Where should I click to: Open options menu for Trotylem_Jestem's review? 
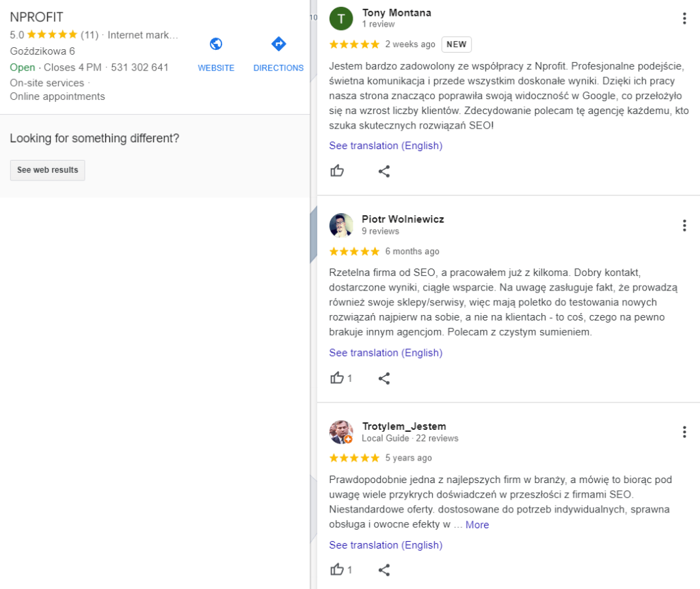pos(684,432)
